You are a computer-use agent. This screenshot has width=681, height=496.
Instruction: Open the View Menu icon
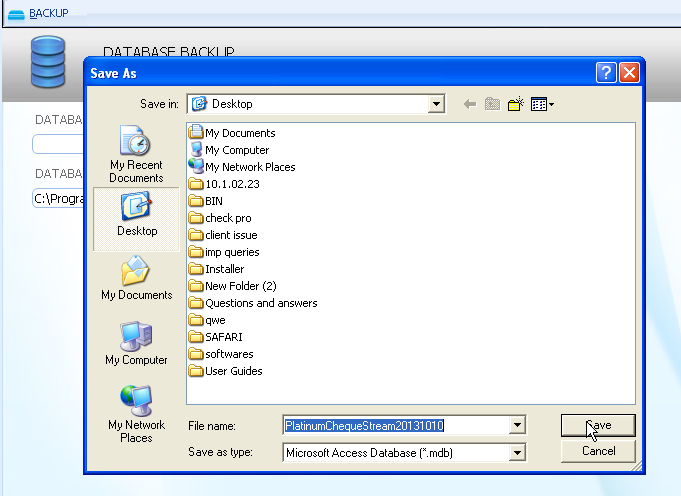click(x=543, y=104)
